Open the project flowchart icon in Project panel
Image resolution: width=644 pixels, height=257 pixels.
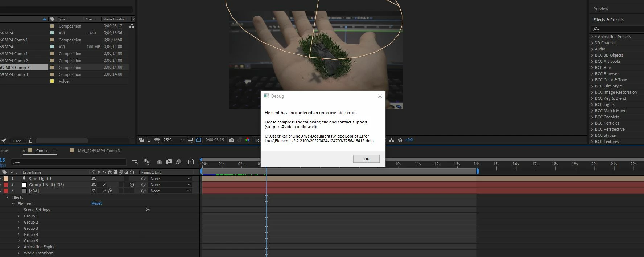point(132,26)
